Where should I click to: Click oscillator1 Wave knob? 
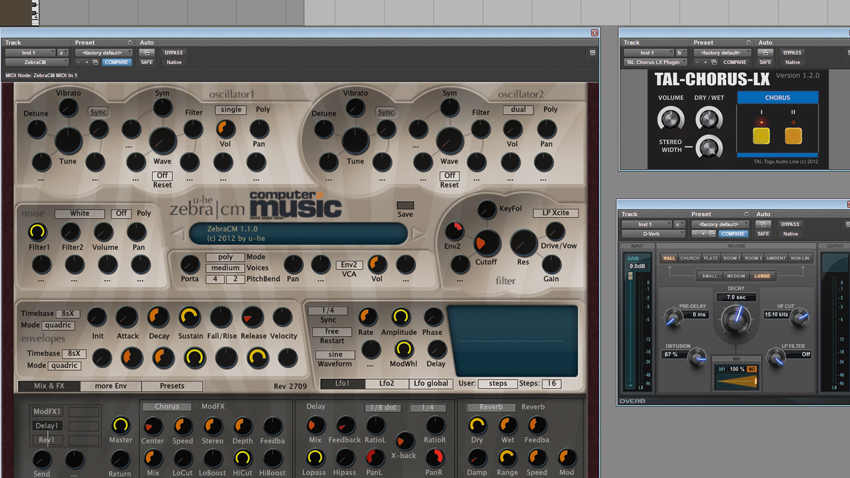[162, 141]
